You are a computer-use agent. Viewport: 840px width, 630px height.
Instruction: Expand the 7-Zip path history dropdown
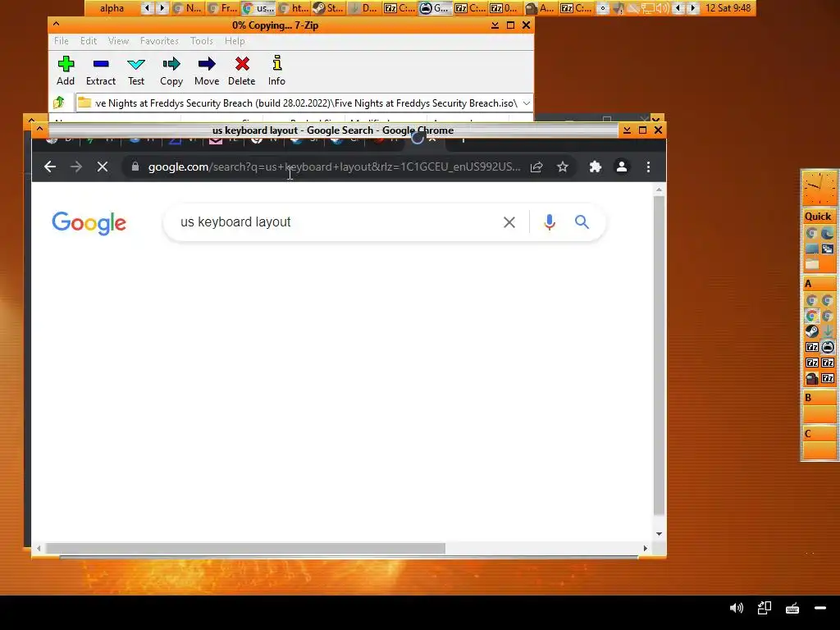pos(527,103)
